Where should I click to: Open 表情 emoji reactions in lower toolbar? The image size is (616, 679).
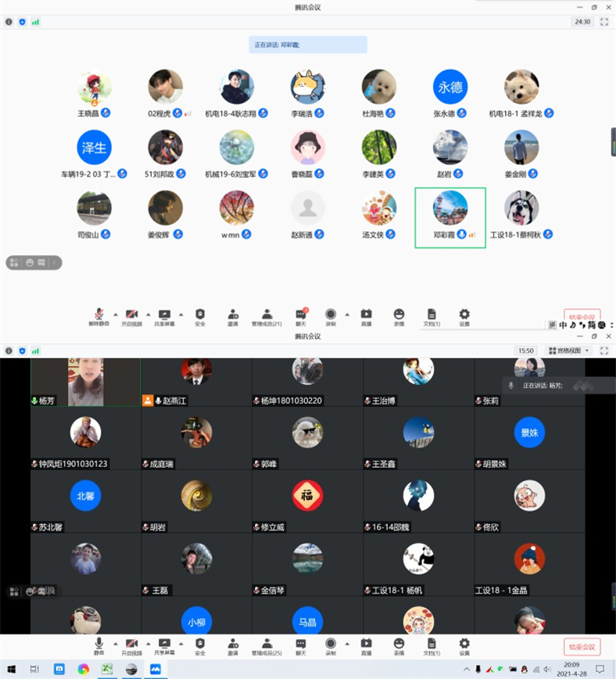(x=399, y=645)
